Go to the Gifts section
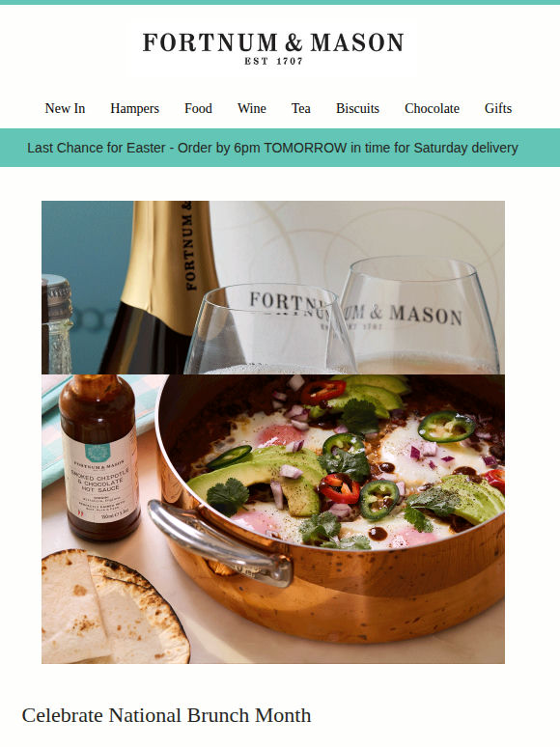560x747 pixels. pos(498,109)
